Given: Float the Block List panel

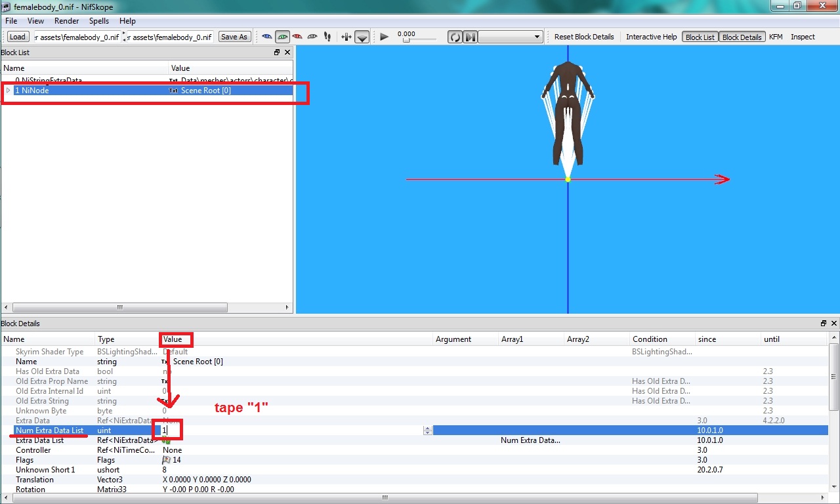Looking at the screenshot, I should pyautogui.click(x=277, y=52).
